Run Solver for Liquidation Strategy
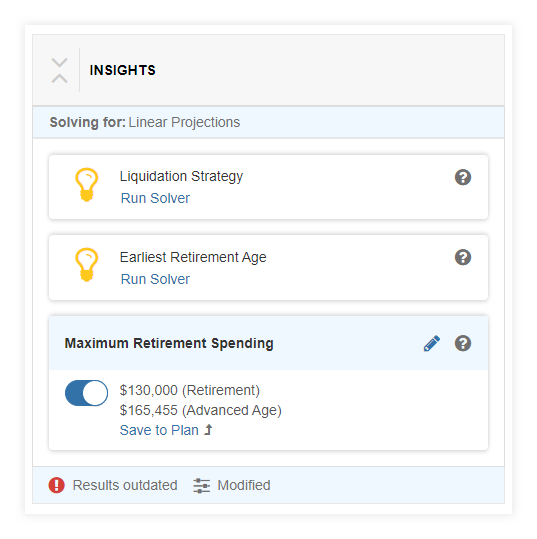The image size is (537, 539). pos(155,198)
